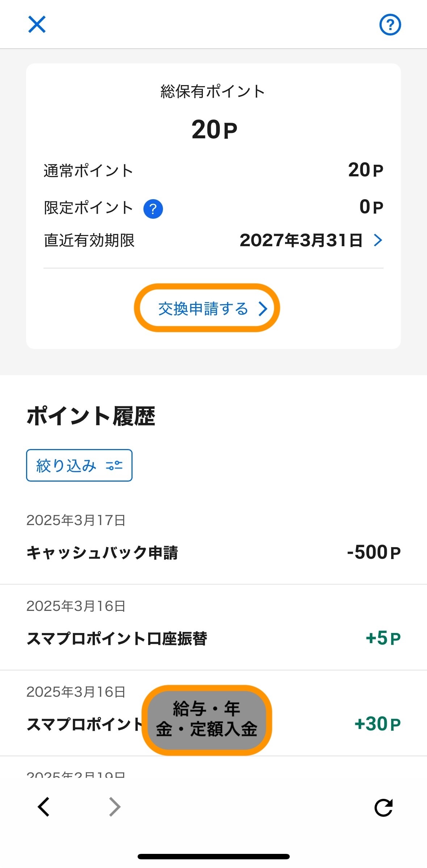427x868 pixels.
Task: Close the points page with X icon
Action: (37, 25)
